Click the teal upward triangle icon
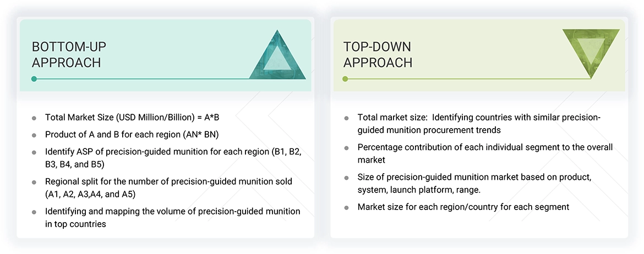 coord(277,57)
